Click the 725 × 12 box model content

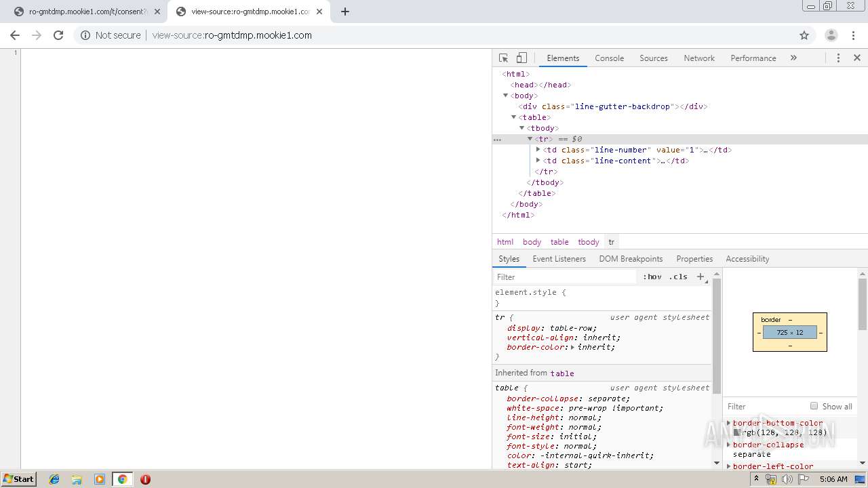(x=789, y=333)
